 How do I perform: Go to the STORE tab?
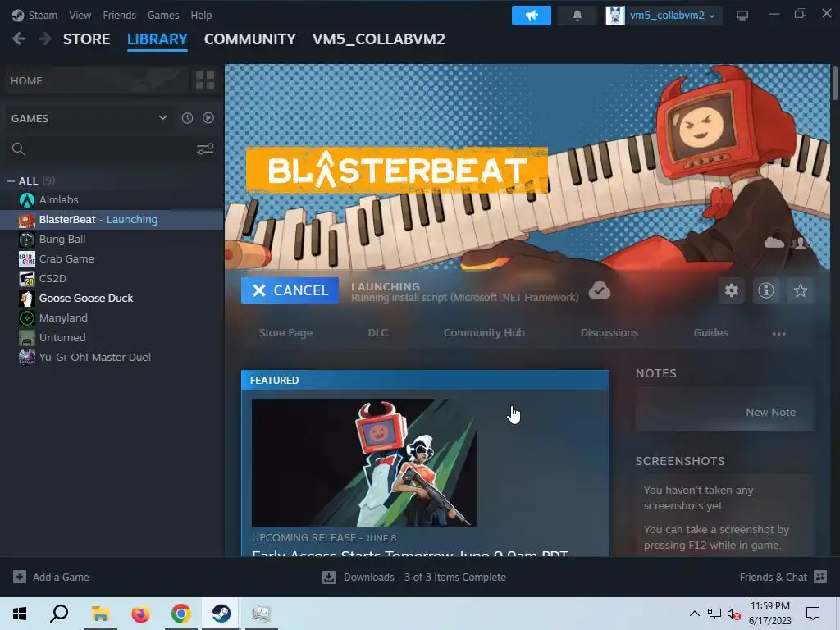87,39
